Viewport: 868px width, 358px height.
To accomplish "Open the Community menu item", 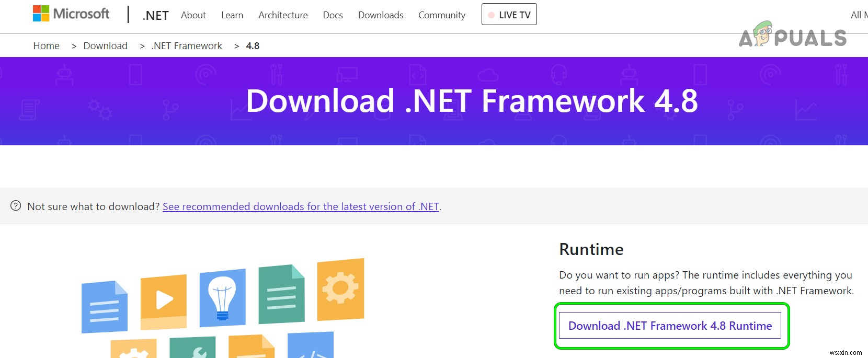I will pyautogui.click(x=442, y=15).
